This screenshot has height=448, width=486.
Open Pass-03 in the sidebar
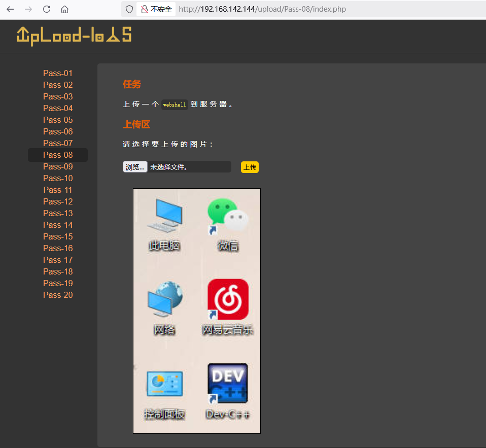pos(58,96)
